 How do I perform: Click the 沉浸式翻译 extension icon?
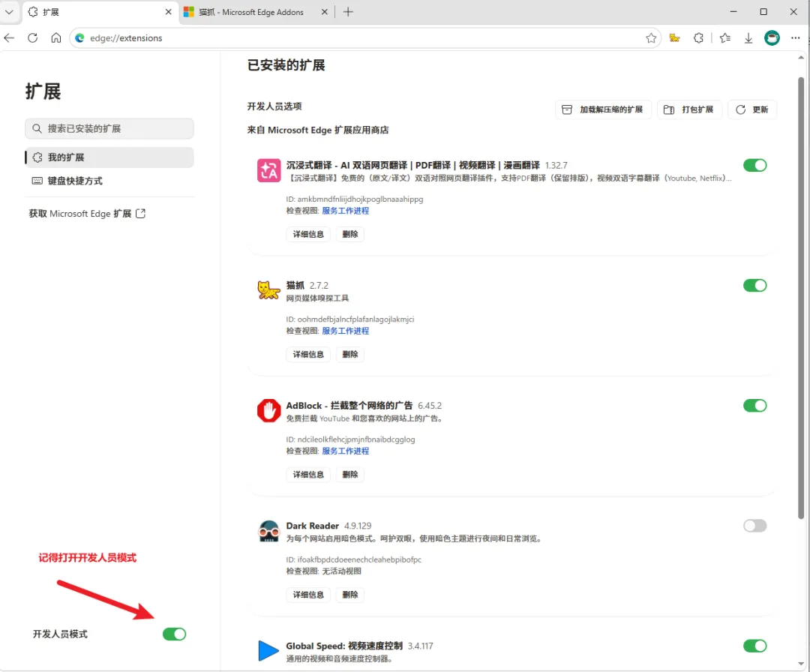(268, 170)
